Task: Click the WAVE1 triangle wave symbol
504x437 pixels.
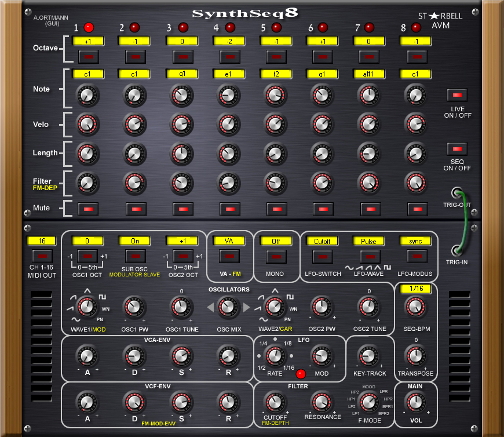Action: (87, 291)
